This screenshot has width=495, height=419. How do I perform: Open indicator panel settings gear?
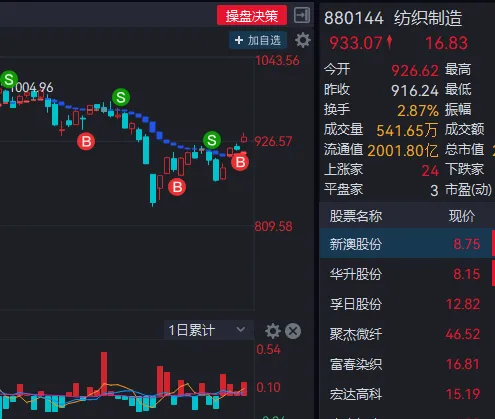point(273,331)
